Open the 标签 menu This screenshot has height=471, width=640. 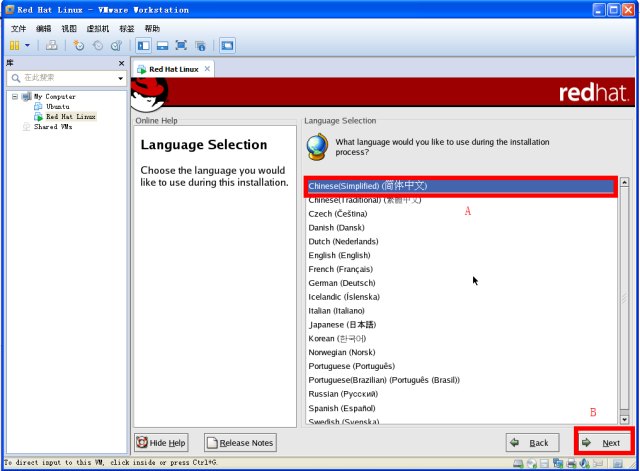(127, 29)
